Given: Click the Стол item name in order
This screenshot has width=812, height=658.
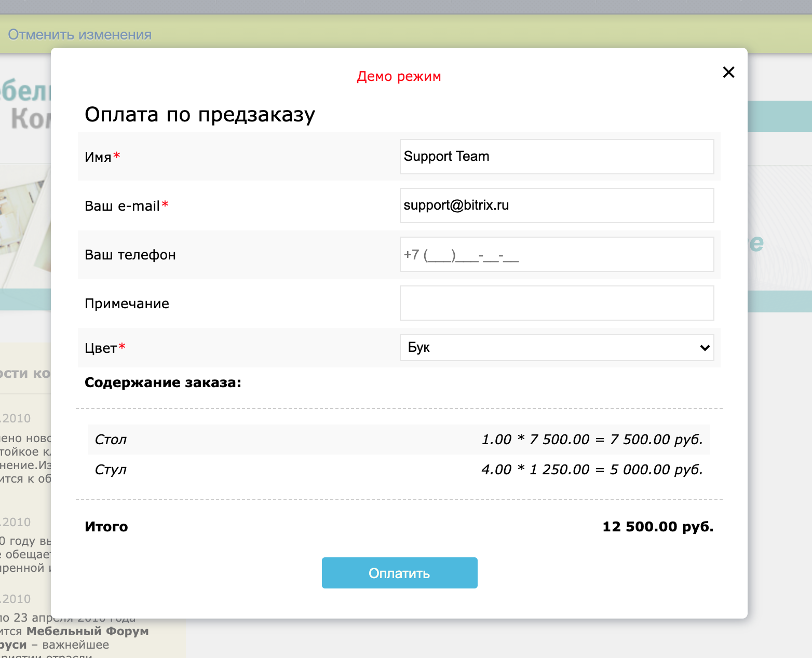Looking at the screenshot, I should tap(111, 440).
